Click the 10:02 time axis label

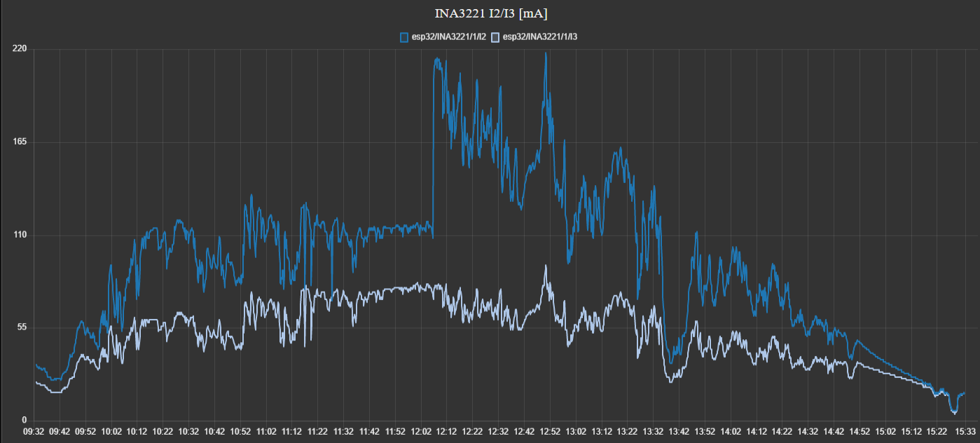pos(111,432)
